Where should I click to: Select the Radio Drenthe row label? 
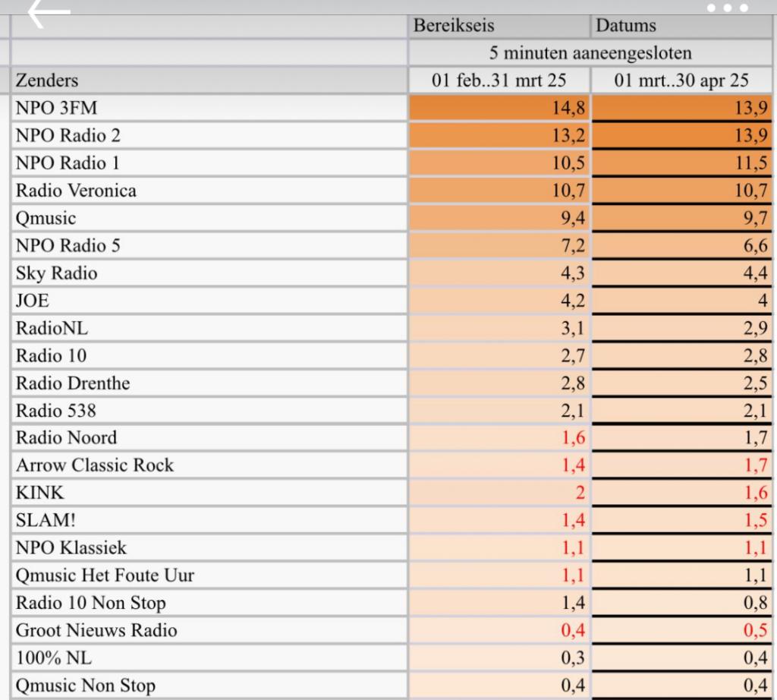pyautogui.click(x=209, y=383)
